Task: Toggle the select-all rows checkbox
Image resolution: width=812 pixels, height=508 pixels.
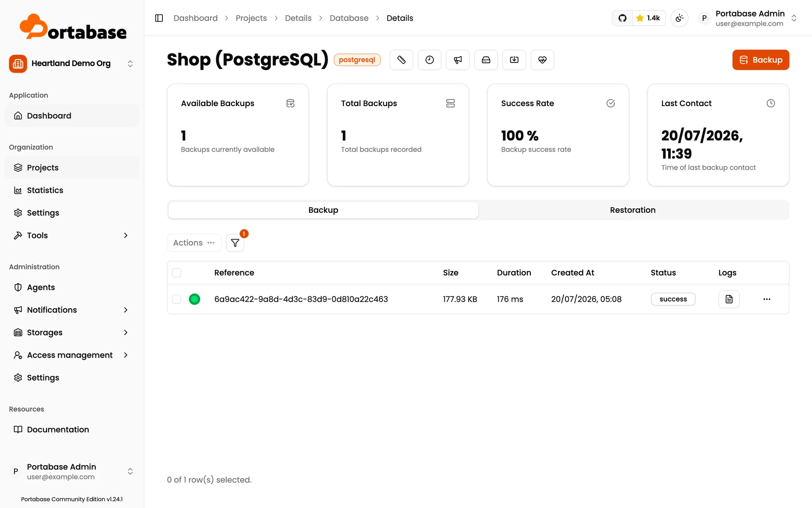Action: click(x=176, y=273)
